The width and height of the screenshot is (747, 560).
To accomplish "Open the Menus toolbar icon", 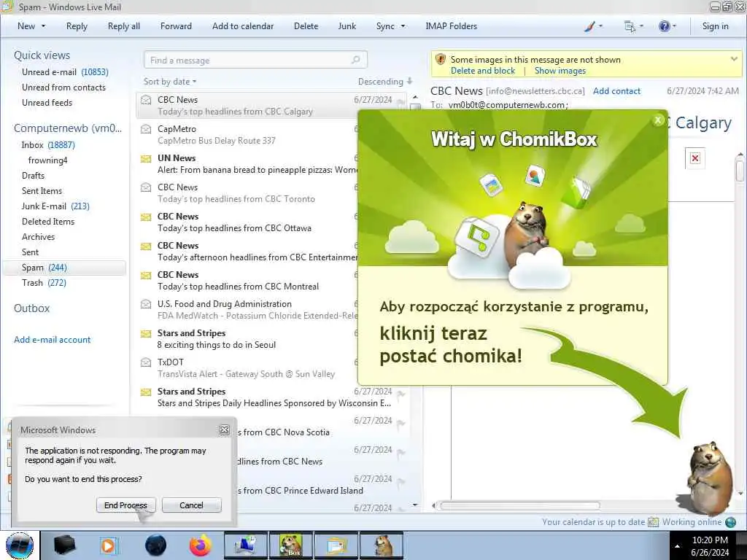I will 630,27.
